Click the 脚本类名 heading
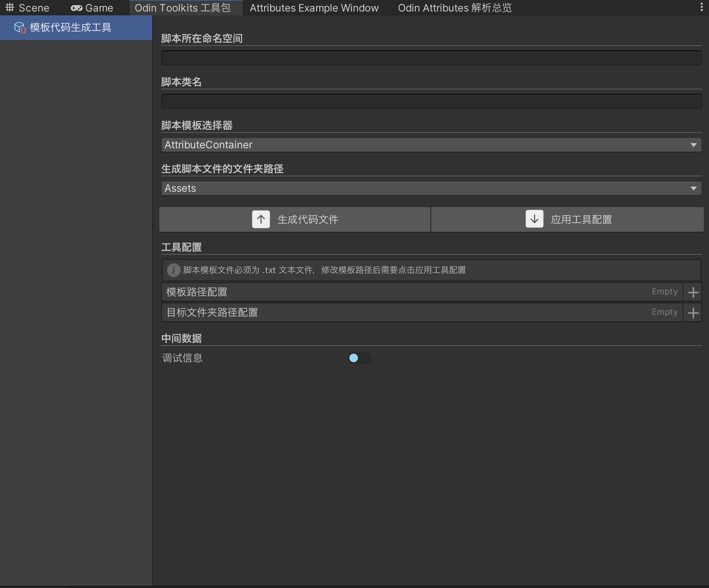This screenshot has width=709, height=588. pos(182,82)
